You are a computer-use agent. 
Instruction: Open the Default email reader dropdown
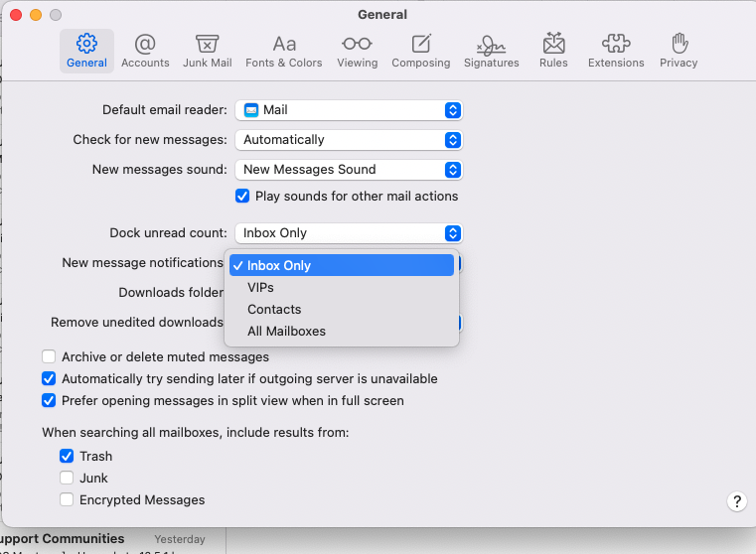(x=349, y=110)
